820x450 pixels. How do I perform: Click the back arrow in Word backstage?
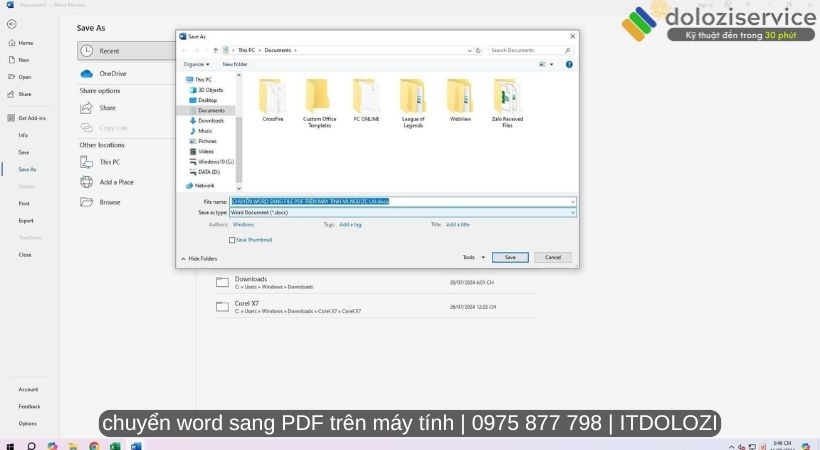12,24
